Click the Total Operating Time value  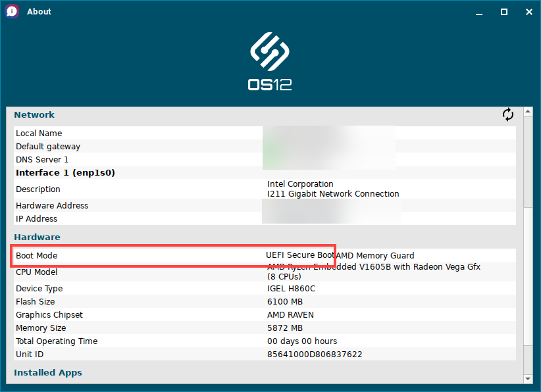[301, 341]
